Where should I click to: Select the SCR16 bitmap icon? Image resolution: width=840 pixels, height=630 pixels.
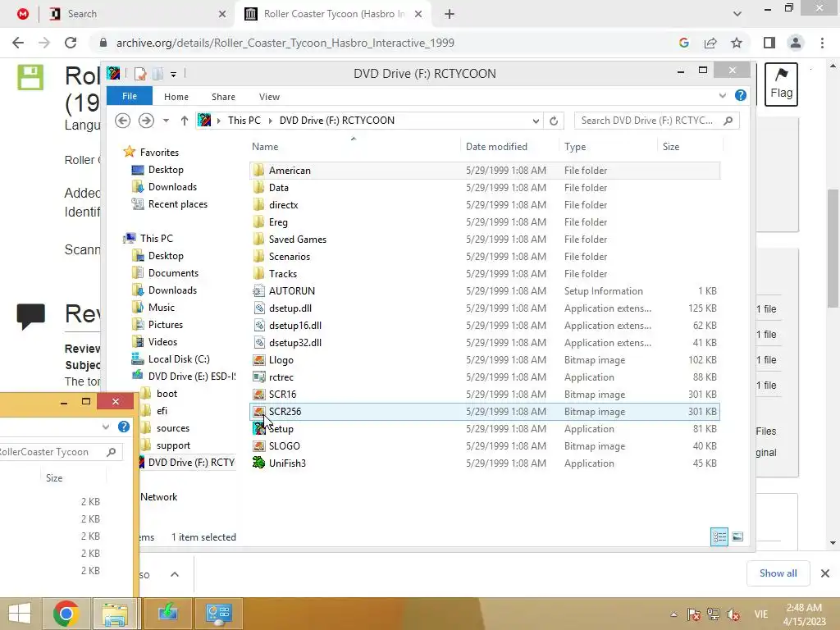[258, 395]
